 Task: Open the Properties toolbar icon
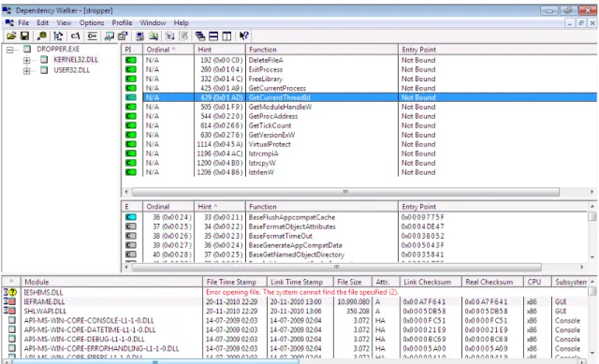pos(123,36)
